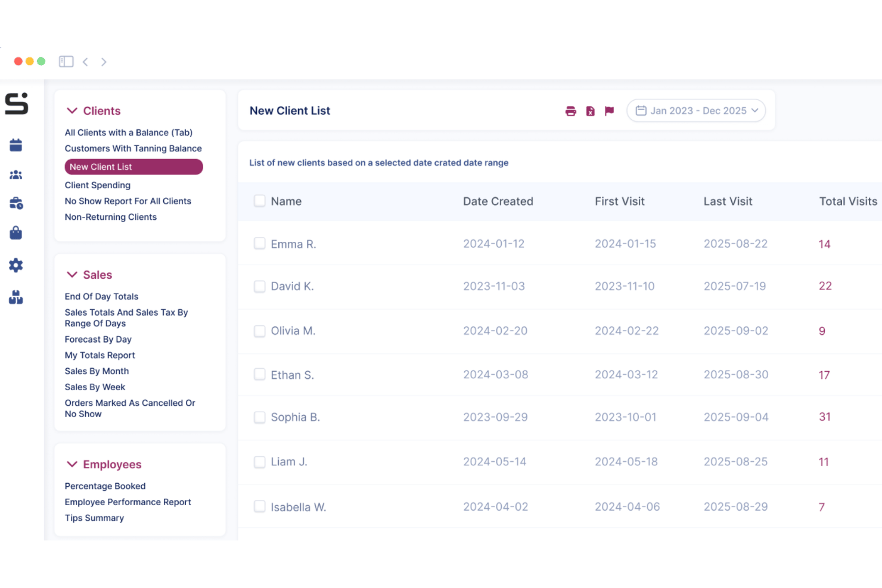This screenshot has width=882, height=588.
Task: Sort by the Total Visits column header
Action: tap(848, 201)
